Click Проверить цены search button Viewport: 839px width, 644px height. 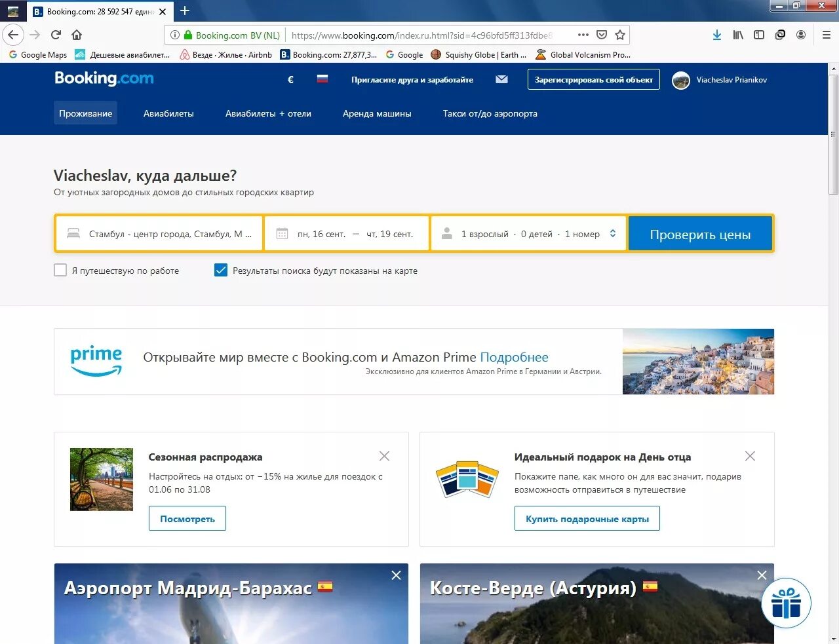point(700,234)
